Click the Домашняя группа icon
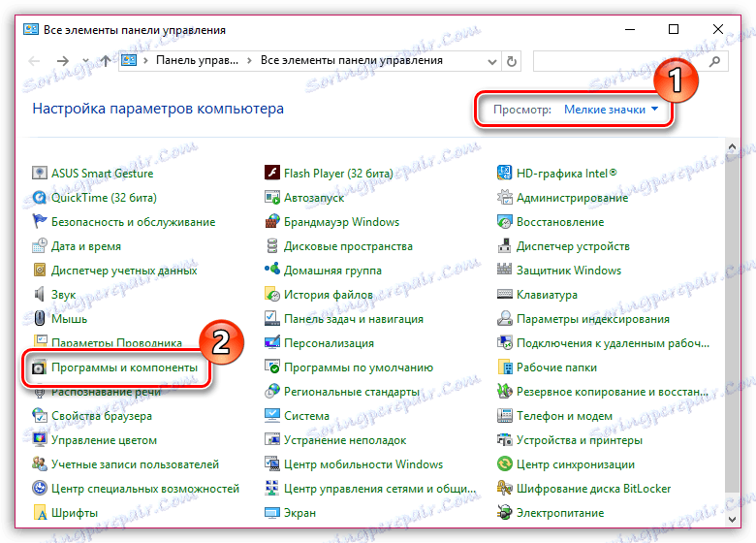The image size is (756, 543). tap(272, 270)
